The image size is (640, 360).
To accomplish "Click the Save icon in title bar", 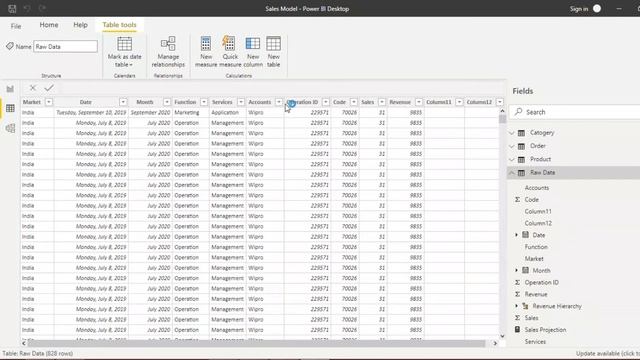I will tap(12, 9).
